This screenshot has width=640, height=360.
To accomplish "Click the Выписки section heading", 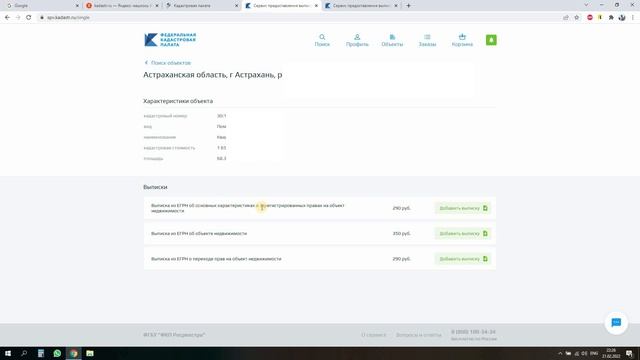I will tap(155, 187).
